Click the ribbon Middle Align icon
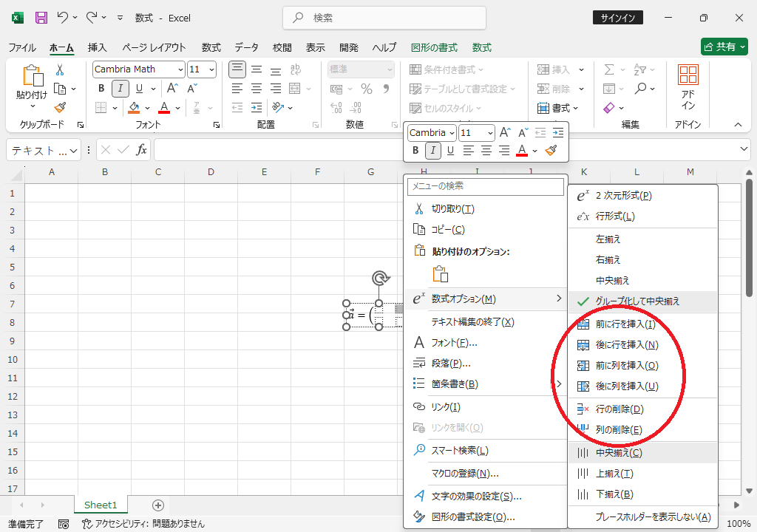The image size is (757, 532). 257,69
